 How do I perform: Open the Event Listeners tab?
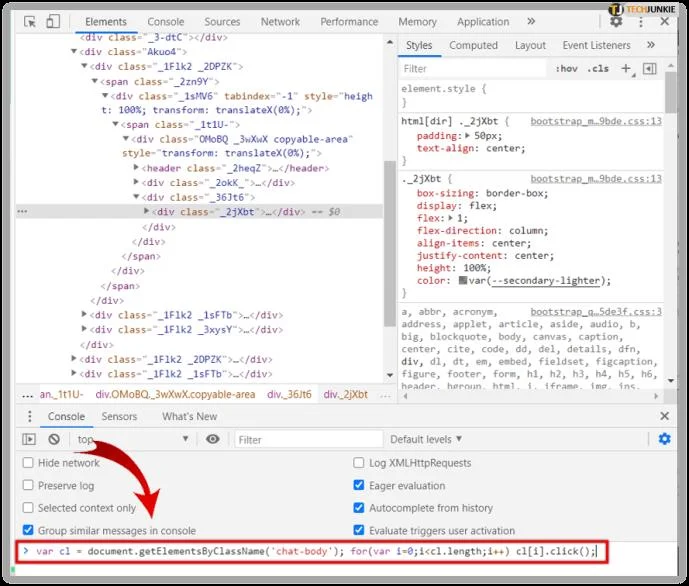click(596, 45)
